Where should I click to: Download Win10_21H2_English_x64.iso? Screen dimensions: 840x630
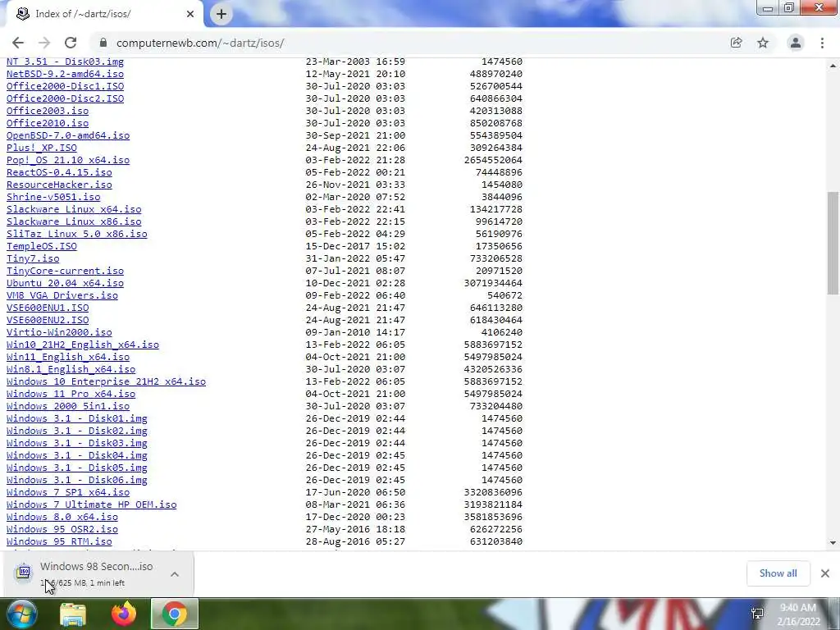[x=83, y=345]
